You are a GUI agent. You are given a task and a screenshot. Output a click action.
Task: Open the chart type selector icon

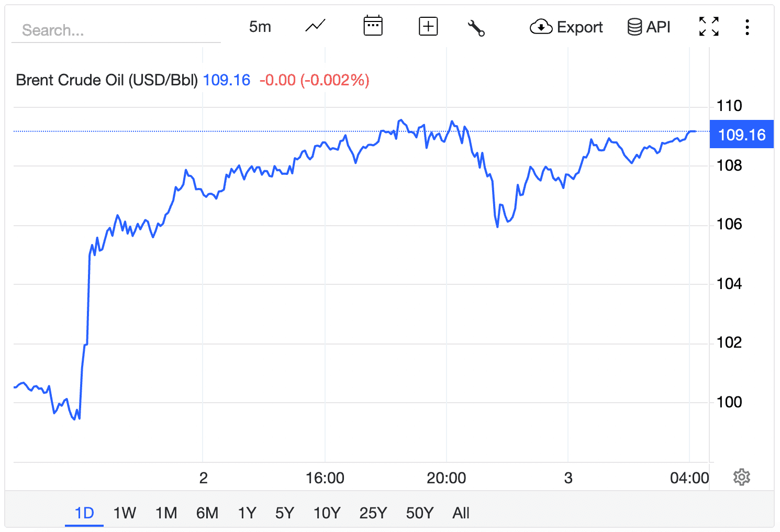pos(314,26)
